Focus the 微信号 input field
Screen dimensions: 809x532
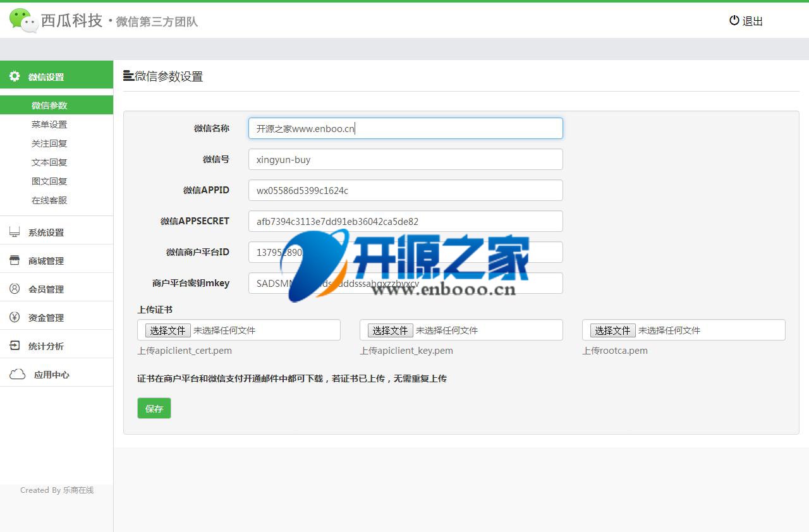pos(406,159)
